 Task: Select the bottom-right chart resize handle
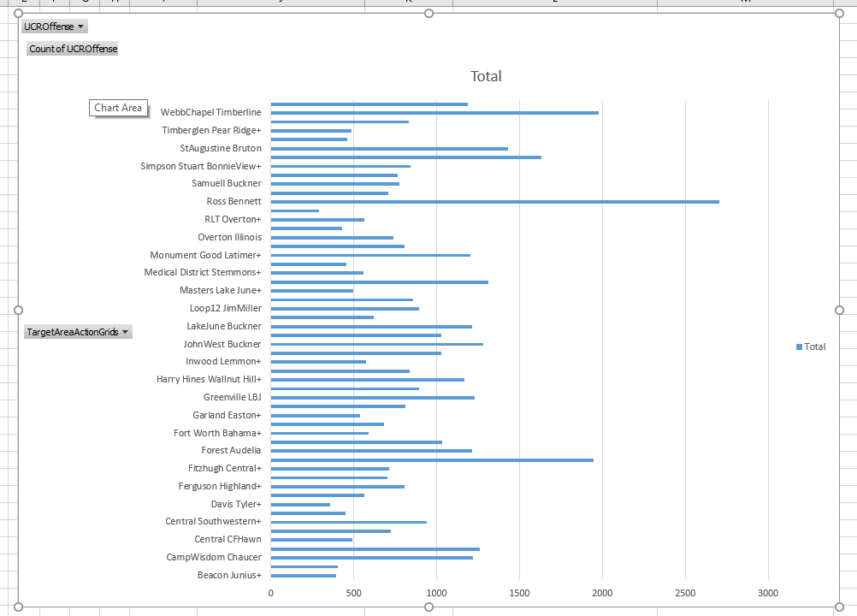840,607
